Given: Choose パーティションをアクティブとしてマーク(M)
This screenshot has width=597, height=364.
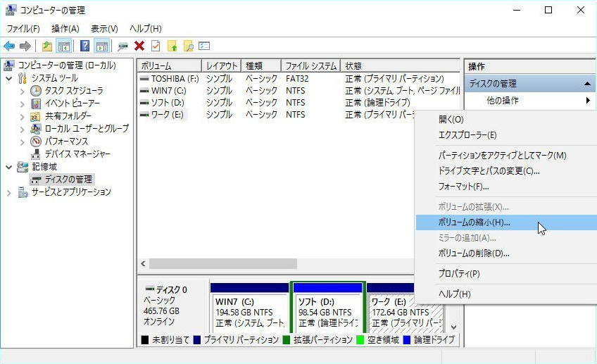Looking at the screenshot, I should click(x=505, y=156).
